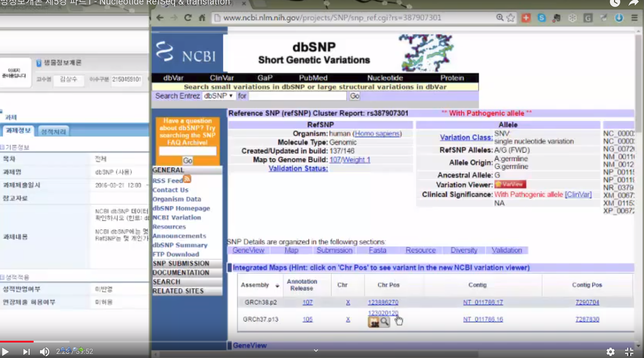Open the FTP Download sidebar link
The width and height of the screenshot is (644, 358).
point(176,254)
